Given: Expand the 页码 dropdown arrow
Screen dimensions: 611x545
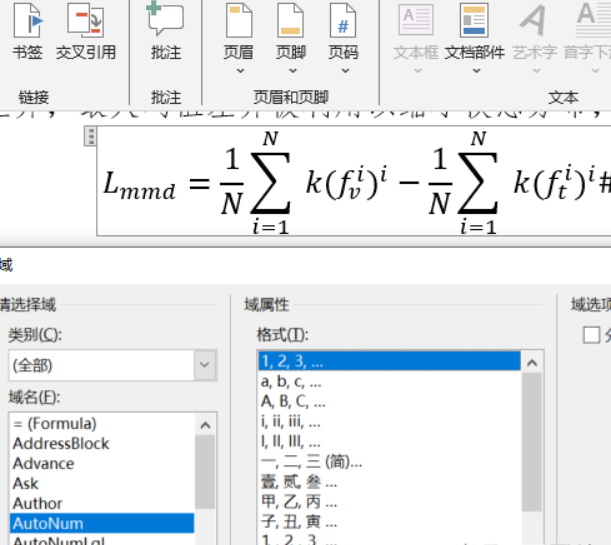Looking at the screenshot, I should coord(345,71).
